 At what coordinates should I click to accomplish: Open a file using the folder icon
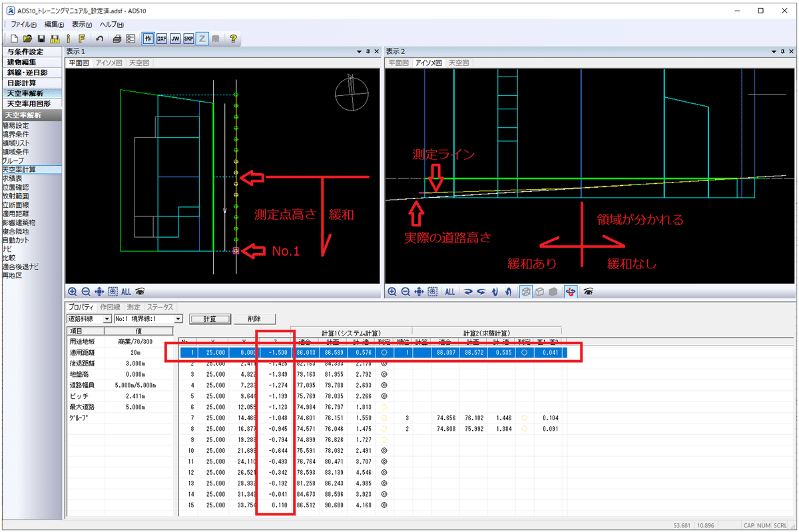click(x=28, y=39)
